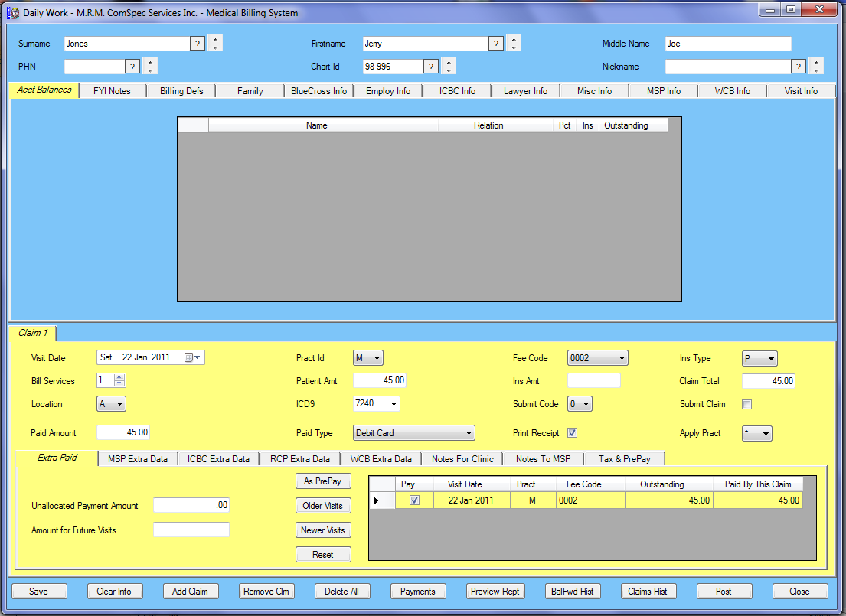Open the BlueCross Info tab

[x=318, y=91]
